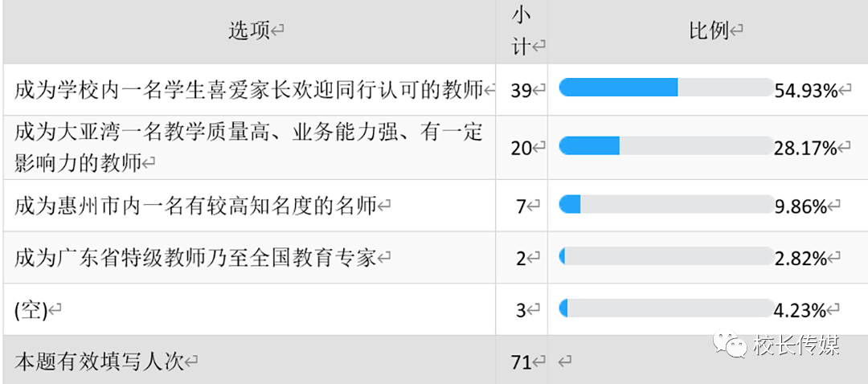Click the count cell showing 39
Viewport: 868px width, 384px height.
tap(522, 90)
